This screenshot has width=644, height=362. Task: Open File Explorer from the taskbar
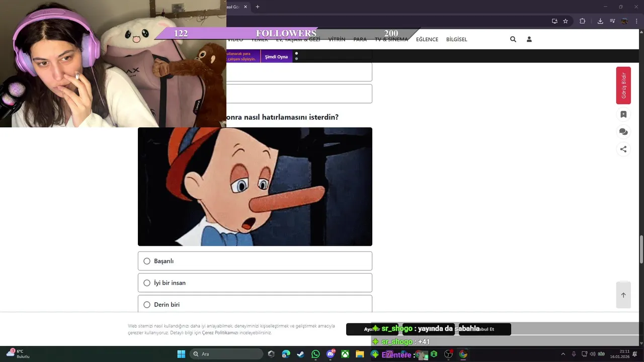pyautogui.click(x=360, y=354)
